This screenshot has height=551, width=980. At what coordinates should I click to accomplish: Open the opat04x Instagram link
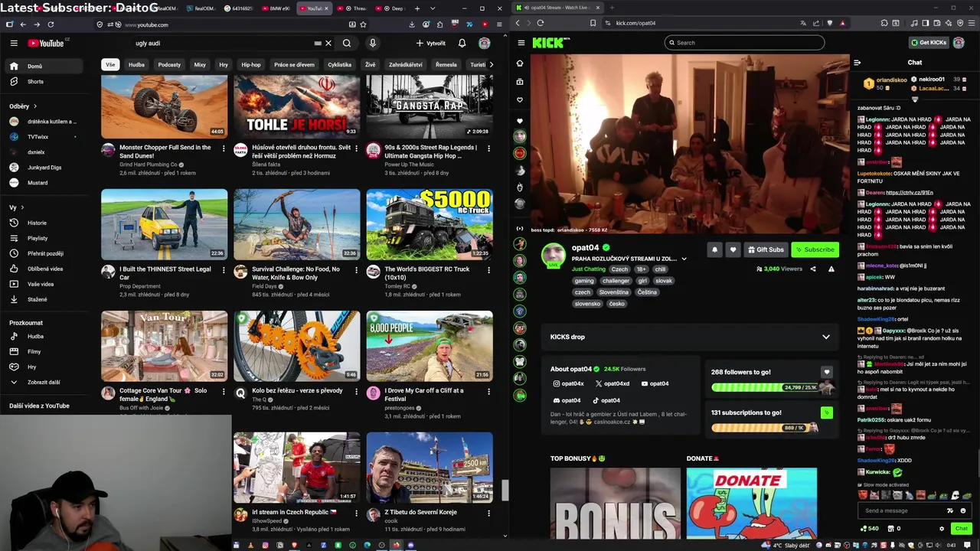coord(568,383)
